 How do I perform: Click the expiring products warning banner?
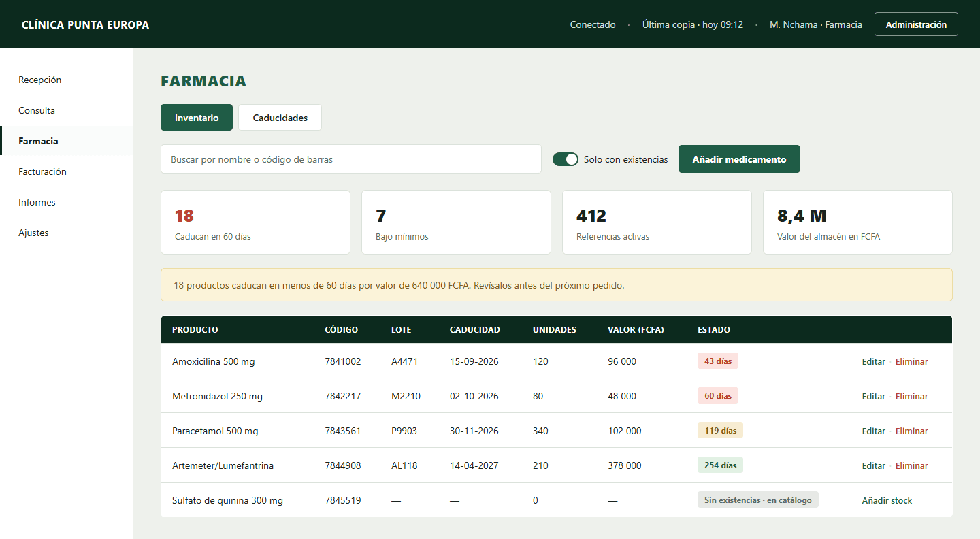click(556, 285)
